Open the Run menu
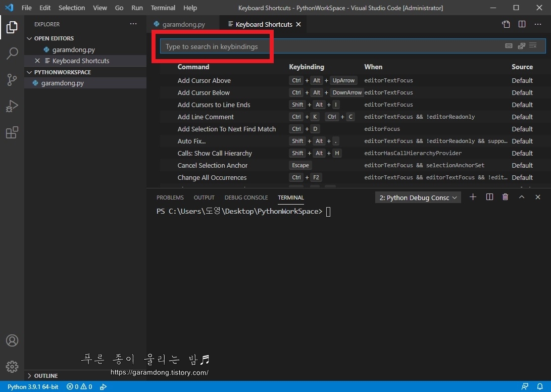The width and height of the screenshot is (551, 392). point(137,8)
